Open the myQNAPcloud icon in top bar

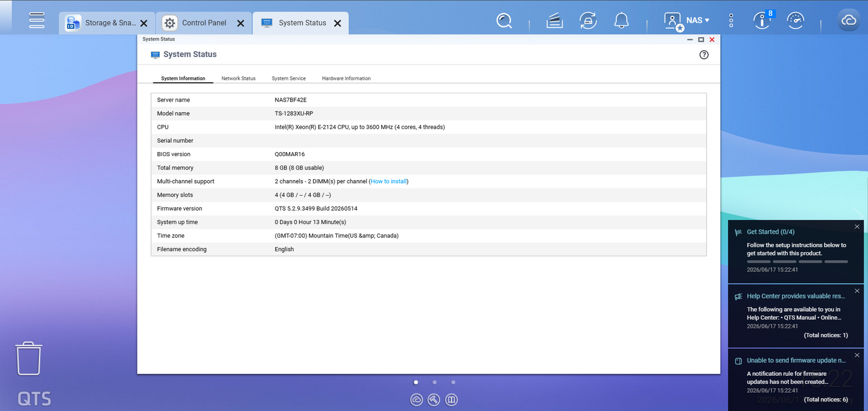[849, 20]
